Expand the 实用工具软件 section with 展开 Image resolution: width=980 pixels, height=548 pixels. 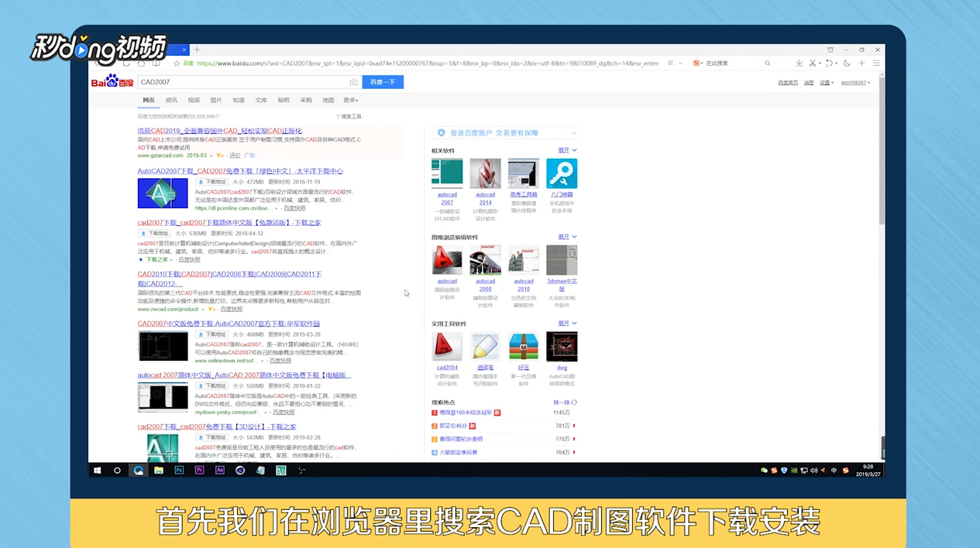(x=568, y=324)
